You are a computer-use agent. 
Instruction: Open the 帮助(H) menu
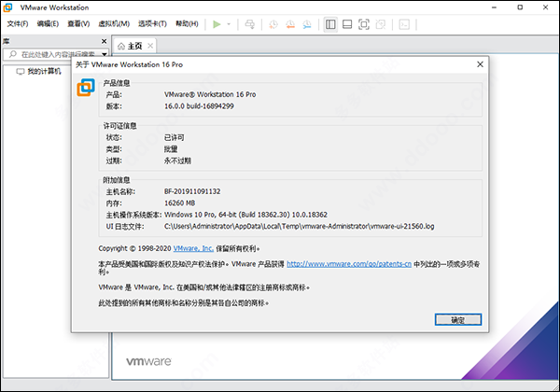click(187, 24)
